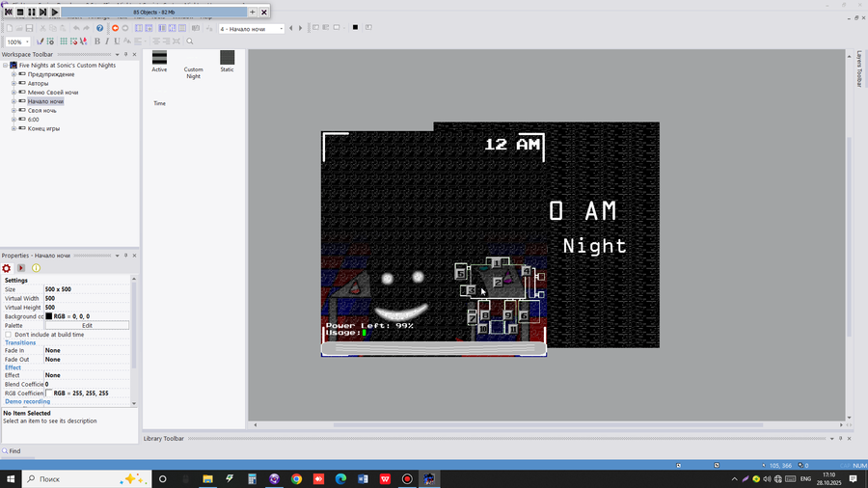Go to previous frame arrow
868x488 pixels.
291,28
